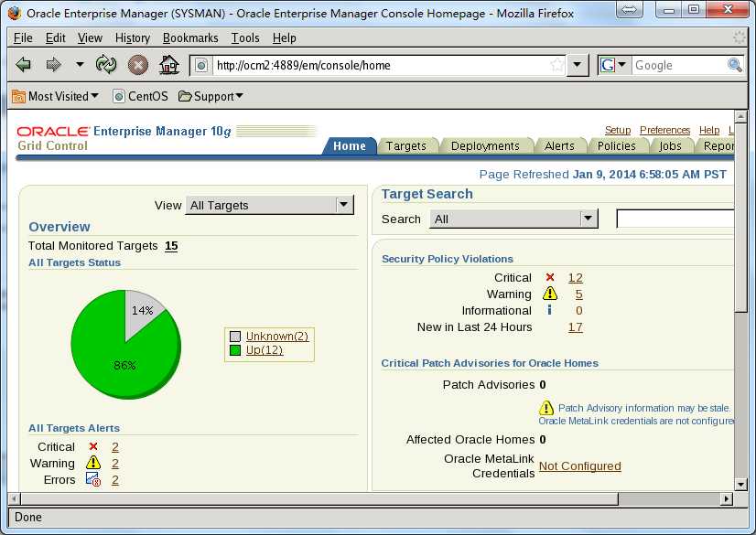Click the Informational blue i icon
The height and width of the screenshot is (535, 756).
(549, 310)
